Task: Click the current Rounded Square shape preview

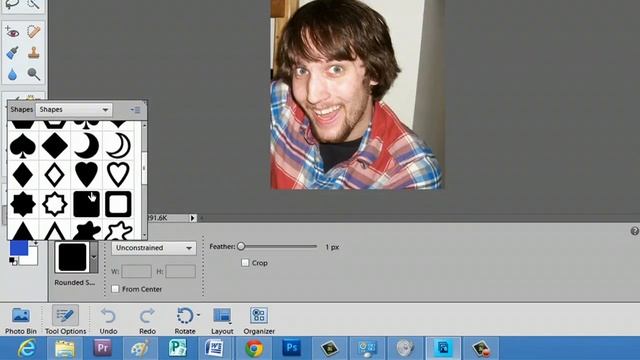Action: pos(73,257)
